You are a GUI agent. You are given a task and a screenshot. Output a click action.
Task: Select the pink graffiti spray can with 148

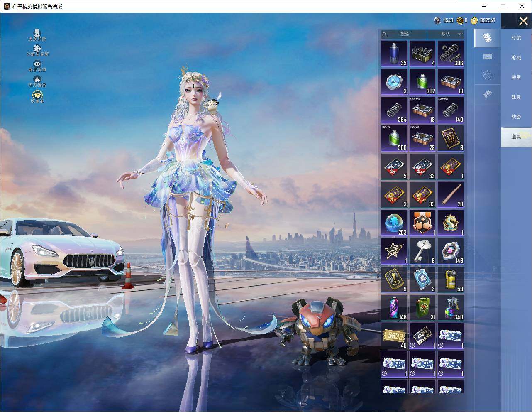(394, 308)
